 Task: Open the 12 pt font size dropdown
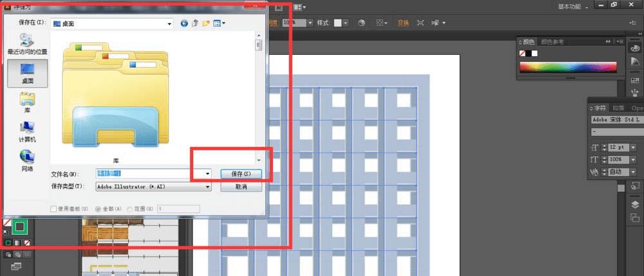point(633,147)
